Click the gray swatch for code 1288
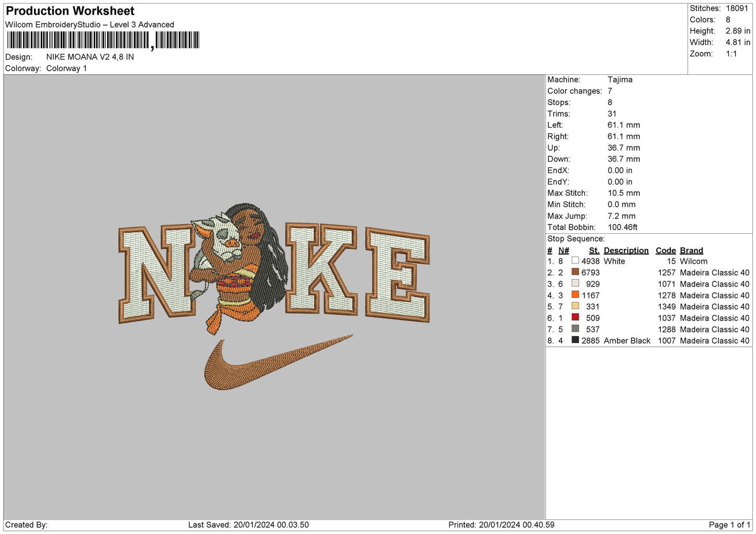 [576, 328]
